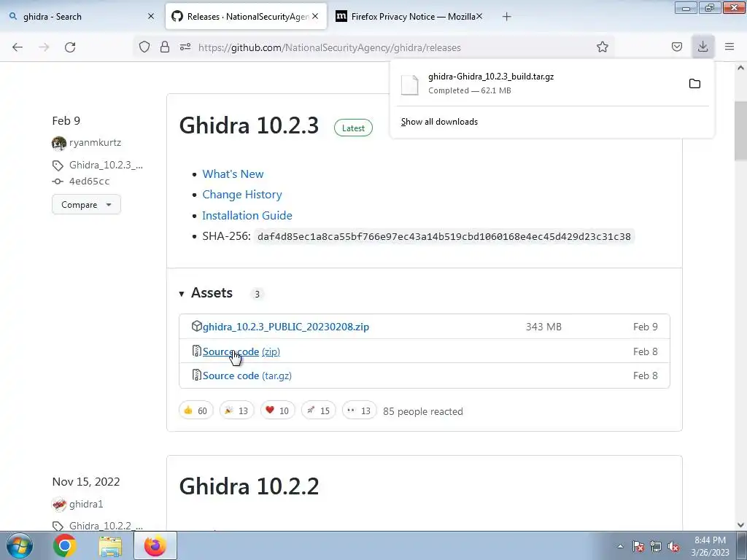Open new tab with plus button
The image size is (747, 560).
click(506, 17)
